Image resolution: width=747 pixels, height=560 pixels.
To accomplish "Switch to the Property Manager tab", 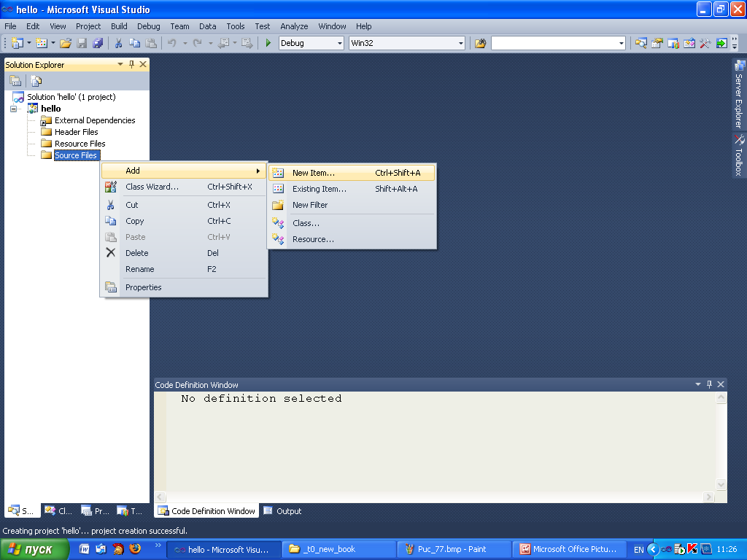I will point(96,511).
